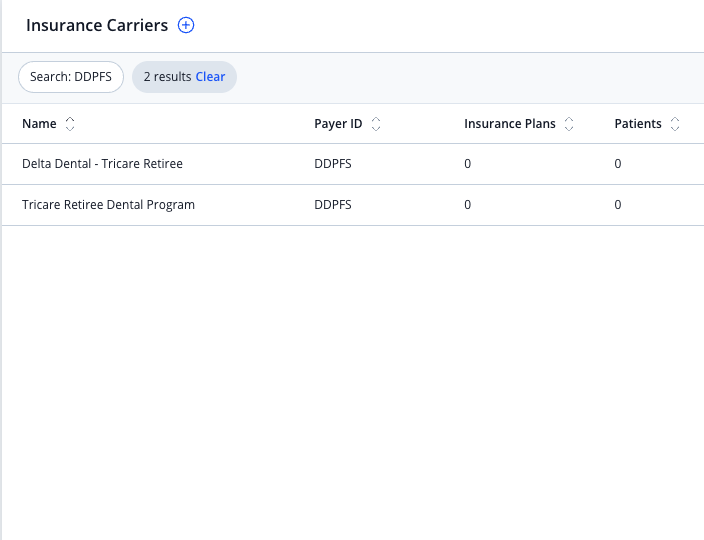
Task: Sort by Patients column arrows
Action: tap(675, 124)
